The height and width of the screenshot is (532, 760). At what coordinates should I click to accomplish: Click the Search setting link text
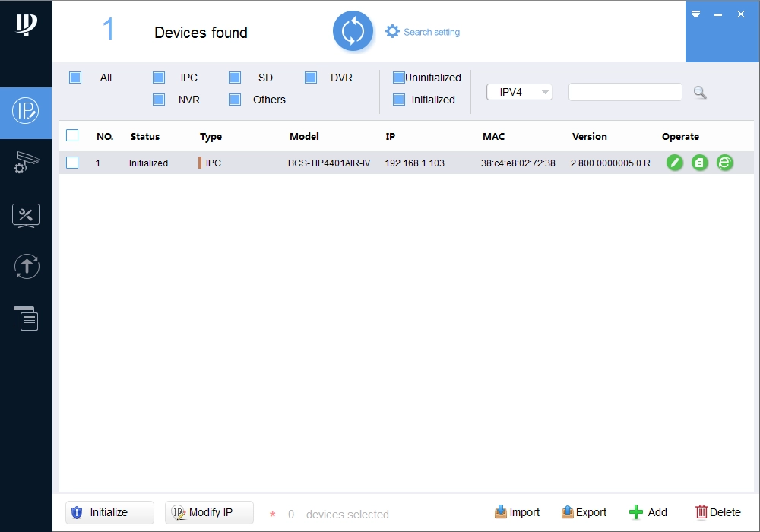click(432, 32)
